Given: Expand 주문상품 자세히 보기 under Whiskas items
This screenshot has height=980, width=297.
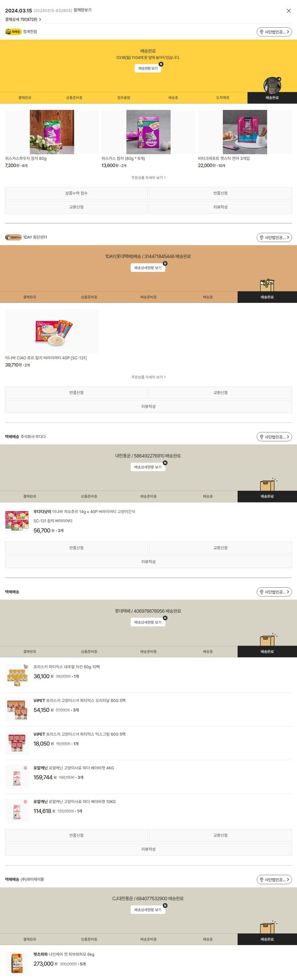Looking at the screenshot, I should click(x=148, y=178).
